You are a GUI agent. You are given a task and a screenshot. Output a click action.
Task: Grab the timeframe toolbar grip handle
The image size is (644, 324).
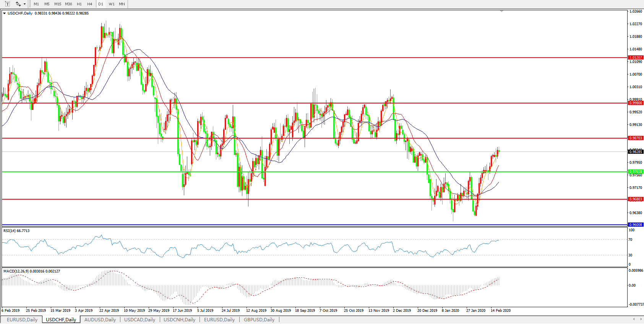click(30, 4)
